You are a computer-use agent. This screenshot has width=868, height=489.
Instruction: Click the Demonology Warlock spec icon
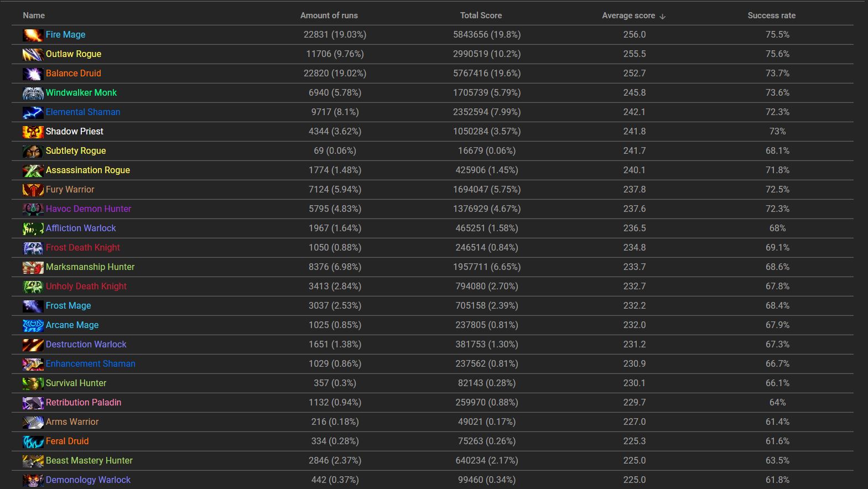click(x=33, y=480)
